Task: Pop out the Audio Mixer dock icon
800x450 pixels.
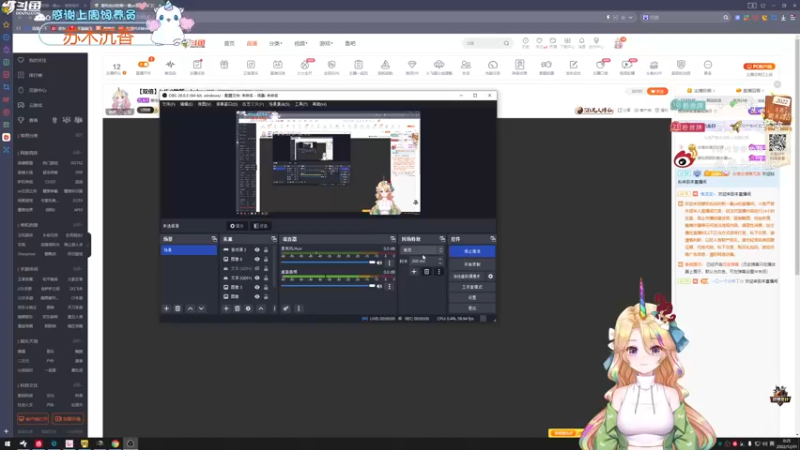Action: click(x=392, y=239)
